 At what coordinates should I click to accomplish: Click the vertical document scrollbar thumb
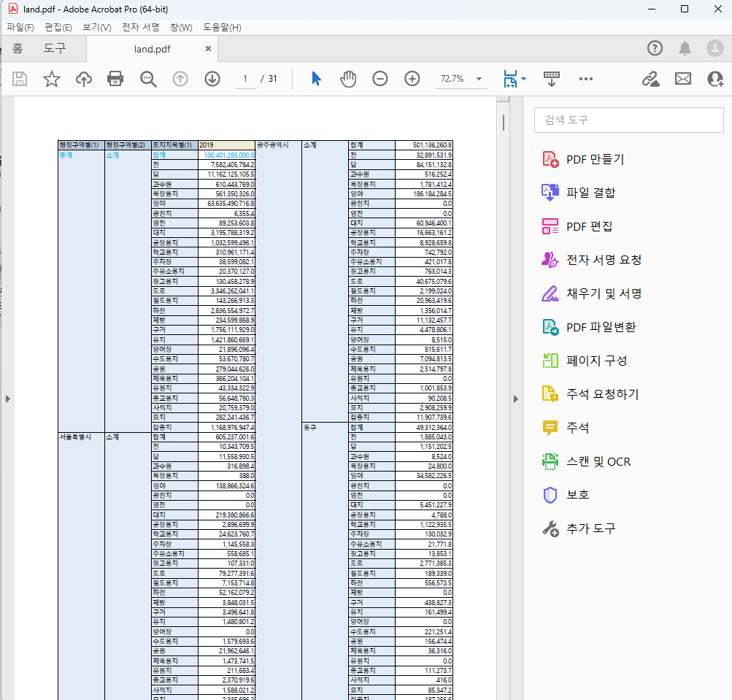tap(504, 123)
